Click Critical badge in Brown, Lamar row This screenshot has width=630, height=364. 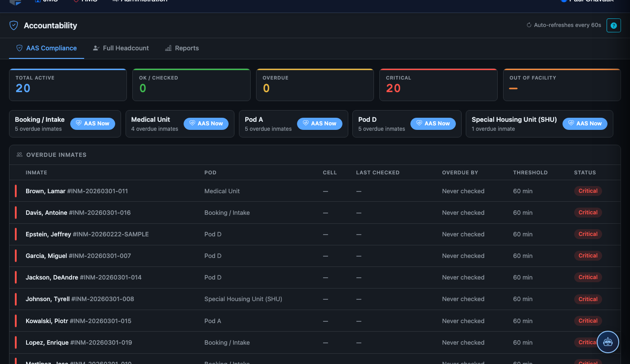588,191
